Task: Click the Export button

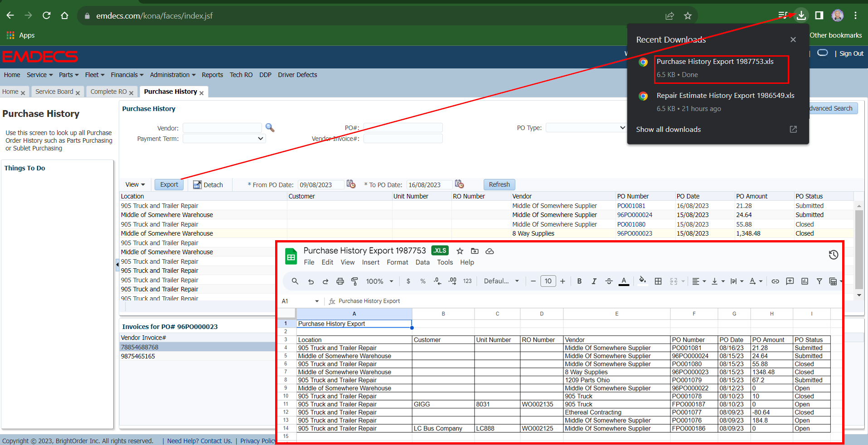Action: coord(169,184)
